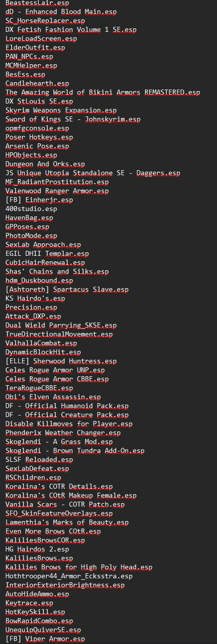The width and height of the screenshot is (217, 644).
Task: Click the PhotoMode.esp line
Action: [x=31, y=236]
